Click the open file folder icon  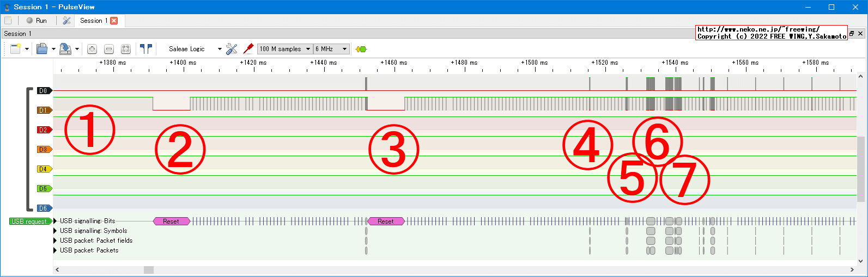point(42,49)
